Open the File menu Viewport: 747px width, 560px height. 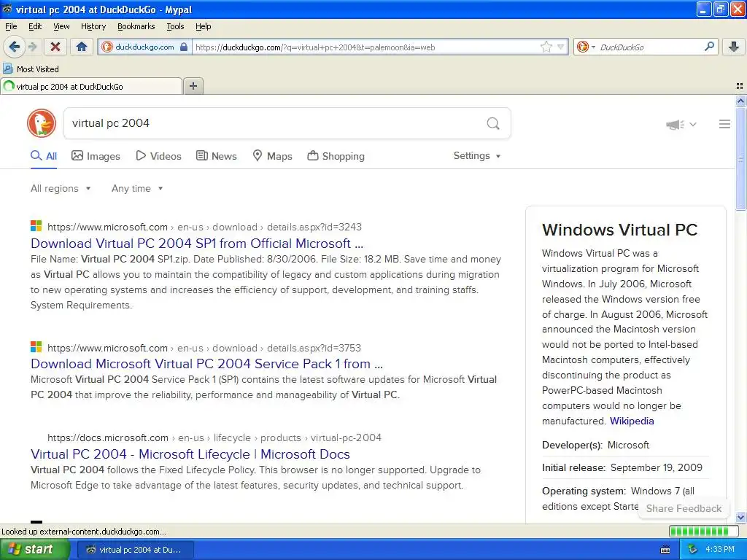click(11, 26)
